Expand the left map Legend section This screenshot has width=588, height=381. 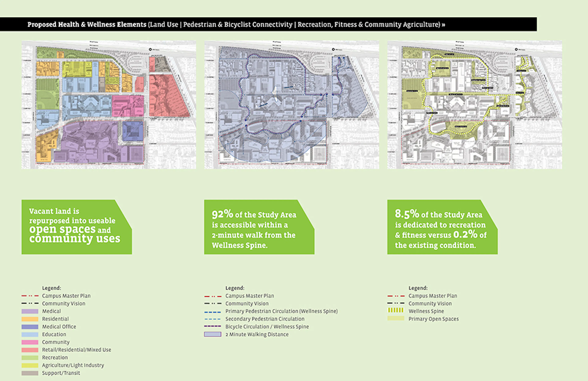(51, 288)
